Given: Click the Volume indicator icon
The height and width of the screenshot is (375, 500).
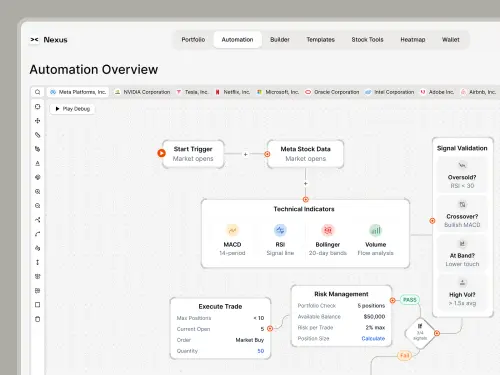Looking at the screenshot, I should 375,230.
